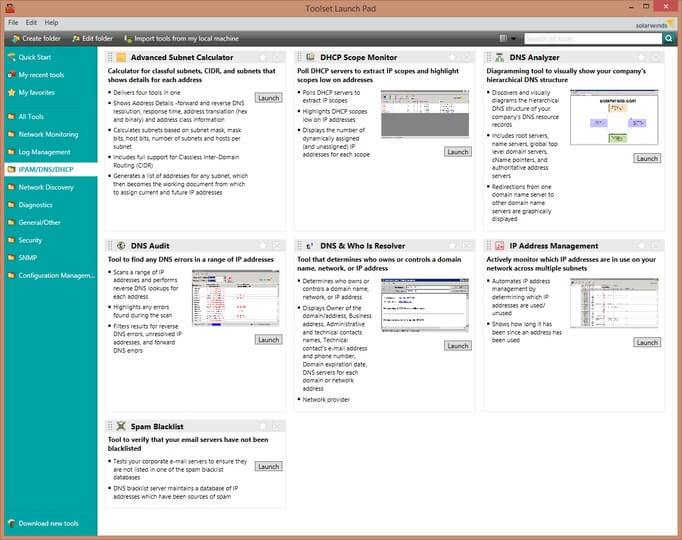Open the Edit menu
This screenshot has height=540, width=682.
tap(31, 23)
